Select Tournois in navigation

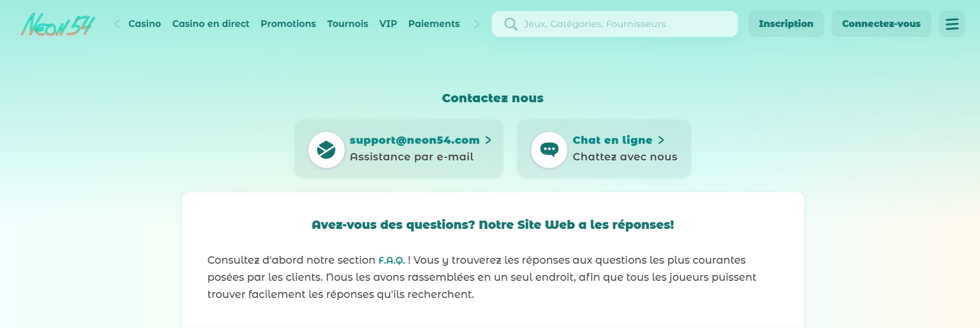coord(347,24)
